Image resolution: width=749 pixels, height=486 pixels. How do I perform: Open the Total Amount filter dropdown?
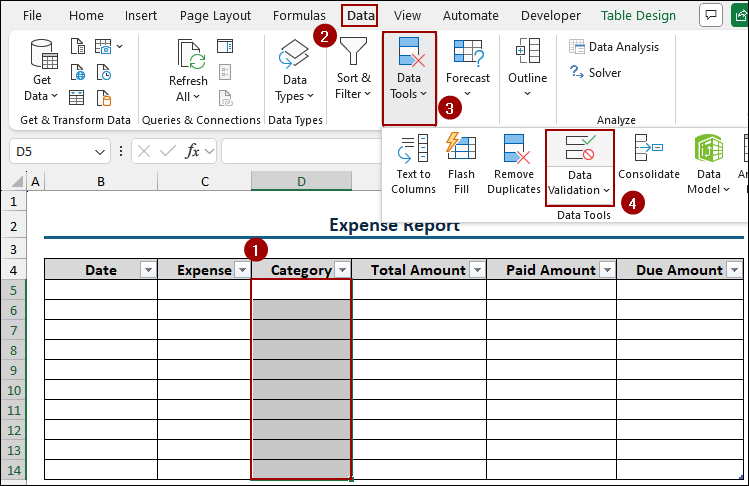coord(477,270)
